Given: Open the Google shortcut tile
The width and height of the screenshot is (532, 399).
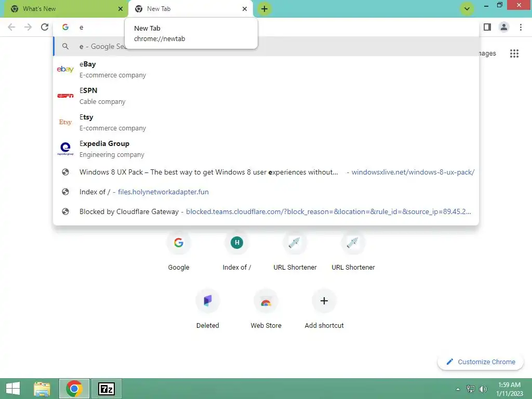Looking at the screenshot, I should click(x=179, y=251).
